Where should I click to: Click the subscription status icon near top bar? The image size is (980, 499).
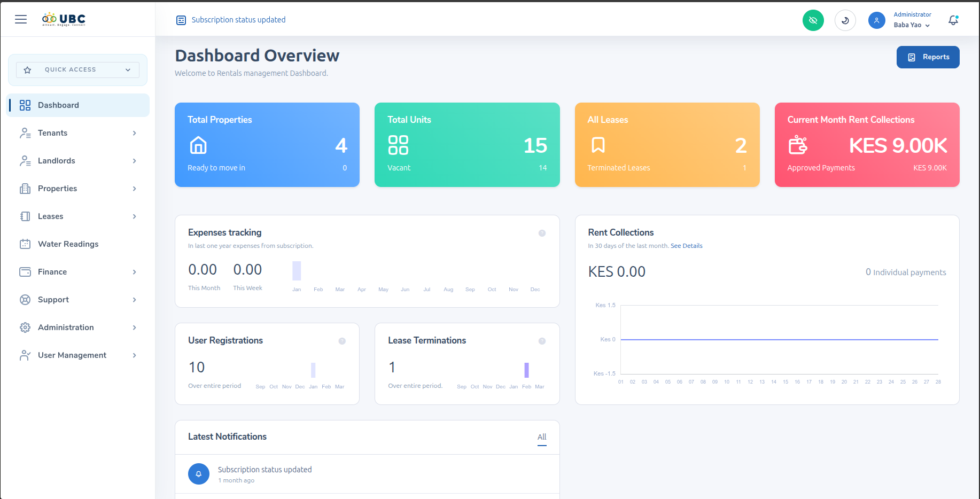tap(181, 20)
